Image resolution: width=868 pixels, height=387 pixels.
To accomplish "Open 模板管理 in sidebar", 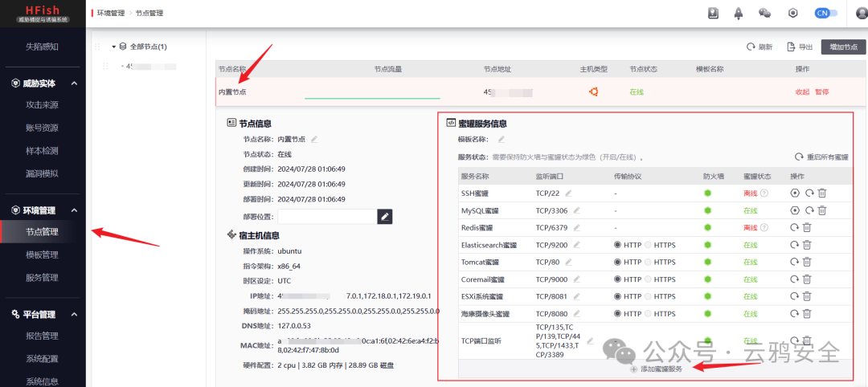I will pos(42,255).
